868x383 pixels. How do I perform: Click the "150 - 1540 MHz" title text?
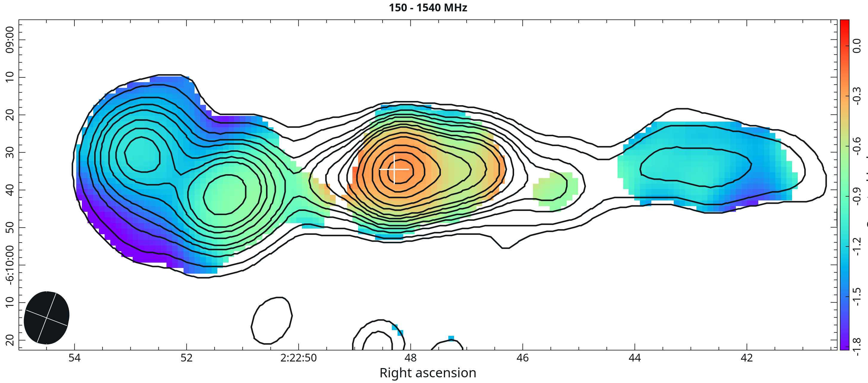coord(428,7)
